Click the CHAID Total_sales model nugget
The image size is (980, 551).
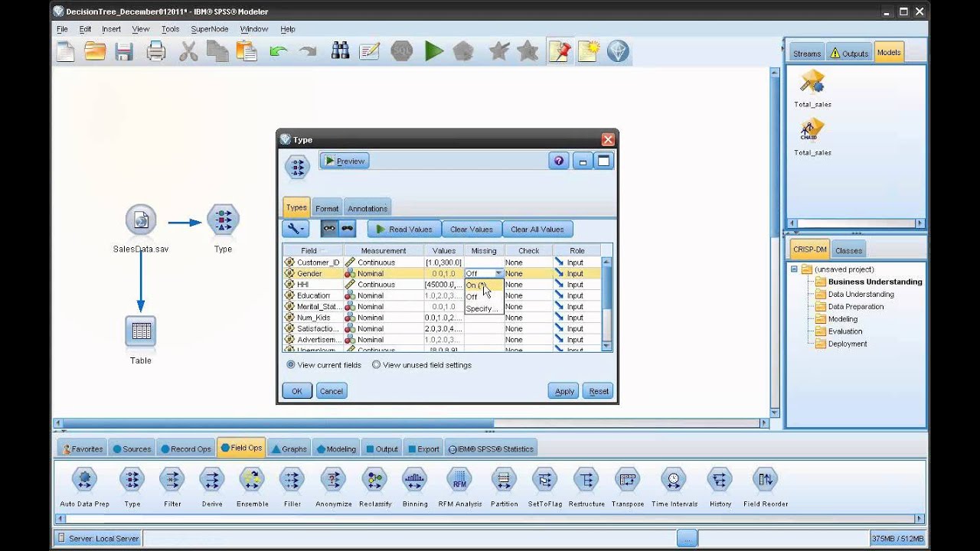[812, 129]
